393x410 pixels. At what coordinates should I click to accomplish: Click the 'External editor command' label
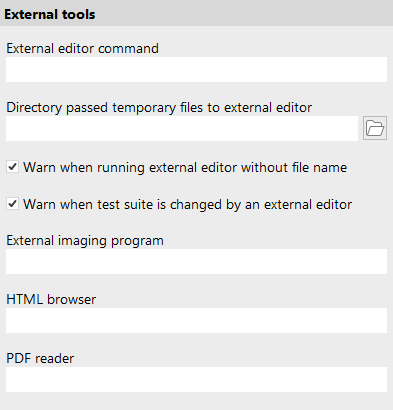[x=82, y=49]
